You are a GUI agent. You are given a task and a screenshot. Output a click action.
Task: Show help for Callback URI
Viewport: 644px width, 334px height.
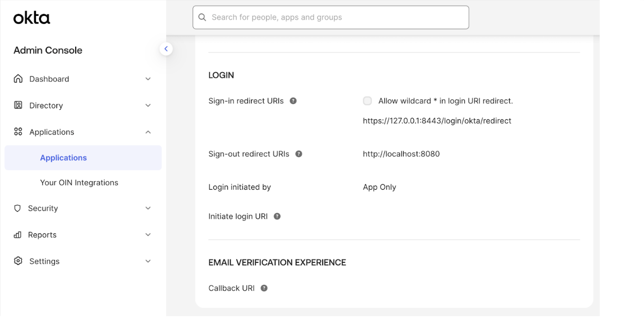(264, 288)
